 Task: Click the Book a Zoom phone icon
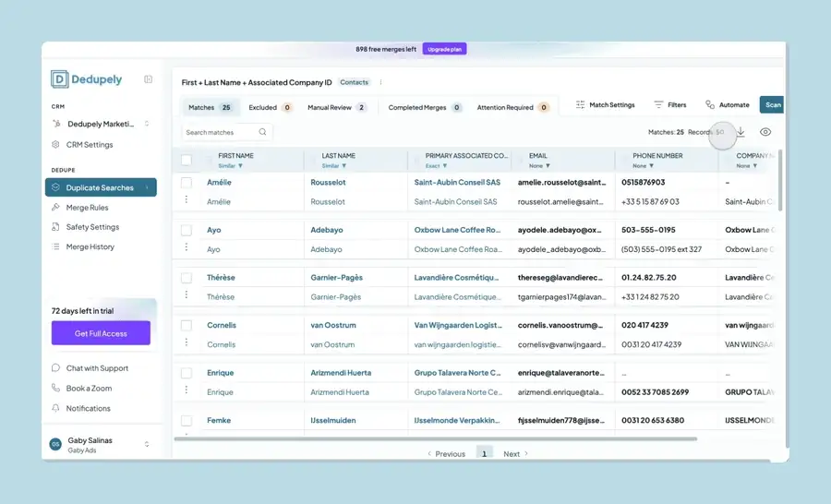coord(55,388)
